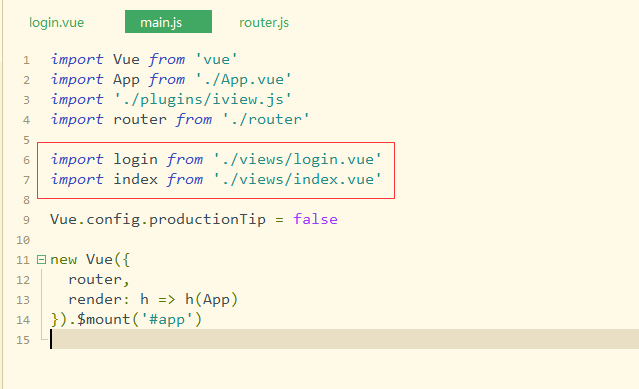Select the main.js tab
Viewport: 639px width, 389px height.
point(168,22)
